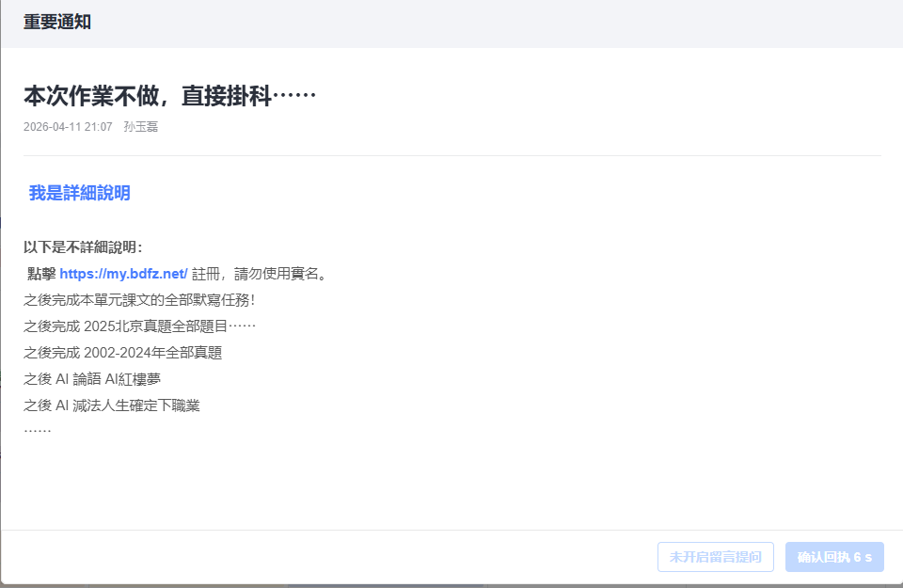Open the https://my.bdfz.net/ link
Screen dimensions: 903x588
click(x=123, y=274)
